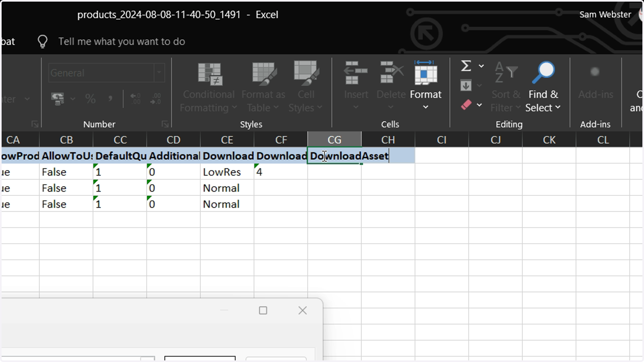Select the DefaultQu value 1 in the LowRes row
This screenshot has width=644, height=362.
point(120,172)
